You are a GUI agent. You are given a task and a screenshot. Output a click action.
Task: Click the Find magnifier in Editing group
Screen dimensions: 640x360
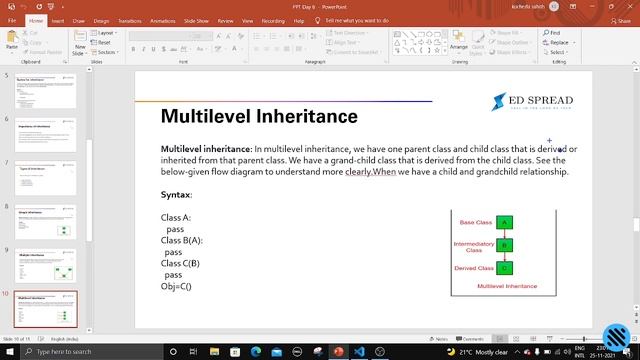point(551,33)
